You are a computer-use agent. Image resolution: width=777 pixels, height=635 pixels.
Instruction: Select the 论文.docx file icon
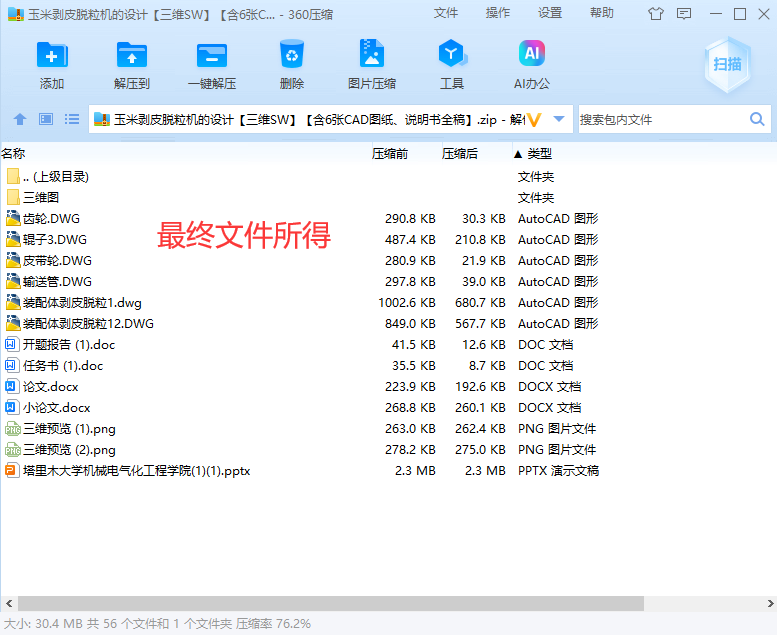click(x=11, y=386)
